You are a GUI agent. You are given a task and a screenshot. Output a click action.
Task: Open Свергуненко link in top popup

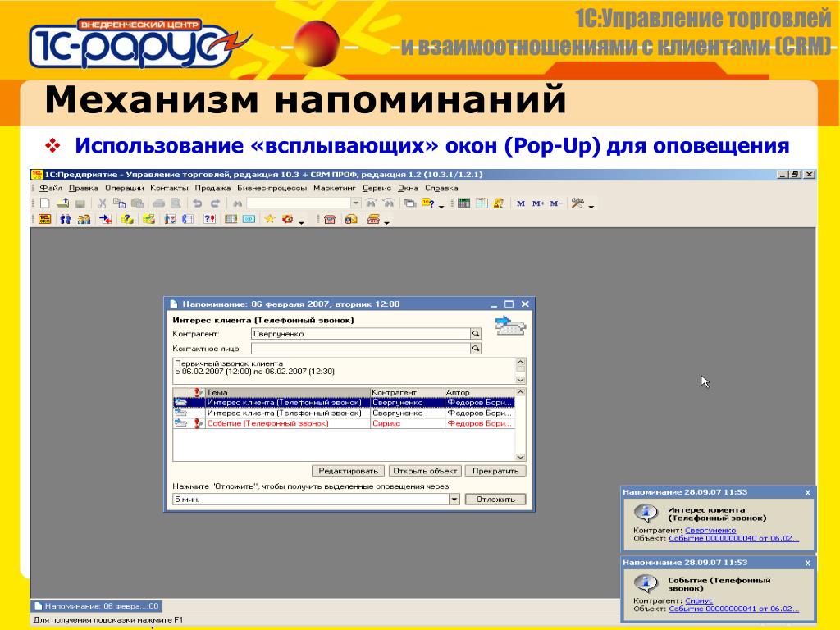pyautogui.click(x=710, y=531)
